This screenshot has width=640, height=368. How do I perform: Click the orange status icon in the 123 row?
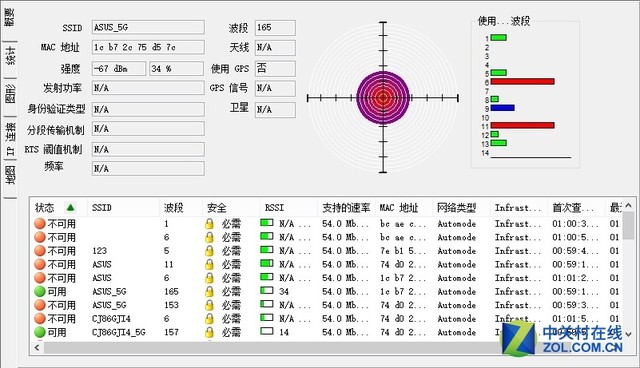[40, 251]
